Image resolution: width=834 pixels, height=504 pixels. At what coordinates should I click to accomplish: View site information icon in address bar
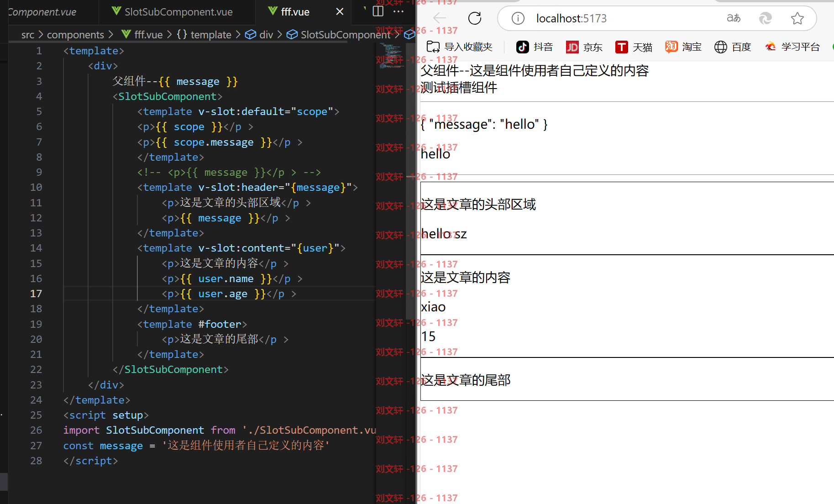(518, 18)
